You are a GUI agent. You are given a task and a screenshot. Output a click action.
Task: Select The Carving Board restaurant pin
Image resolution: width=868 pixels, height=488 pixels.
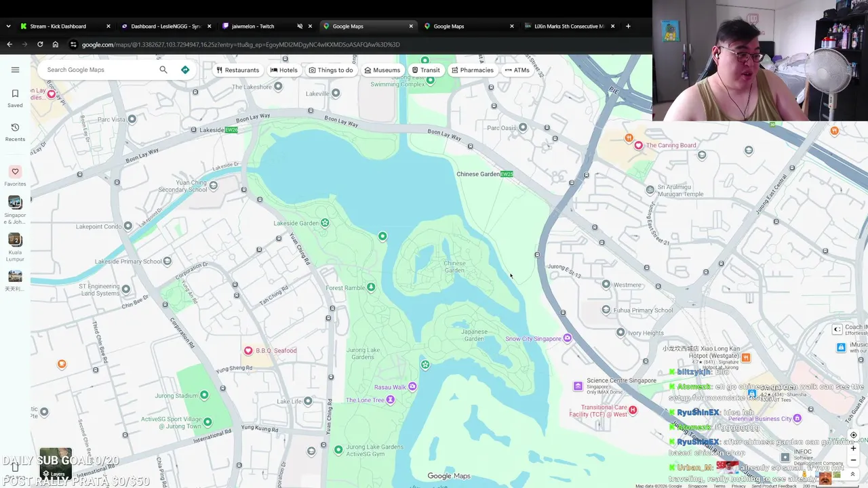[638, 145]
